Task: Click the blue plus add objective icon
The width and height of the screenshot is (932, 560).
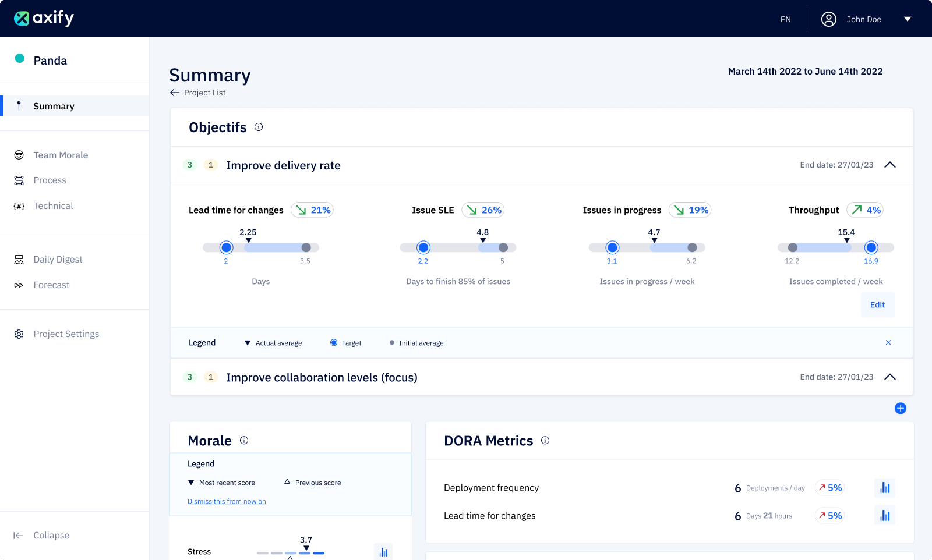Action: (900, 409)
